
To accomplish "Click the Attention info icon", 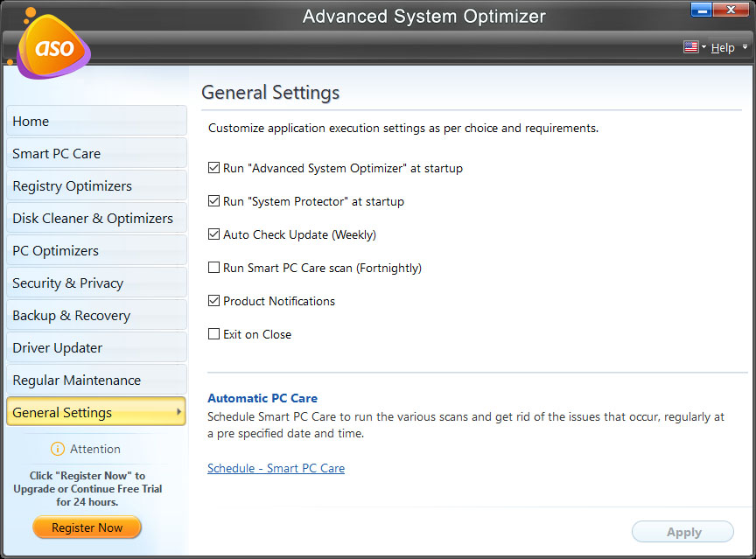I will tap(57, 449).
